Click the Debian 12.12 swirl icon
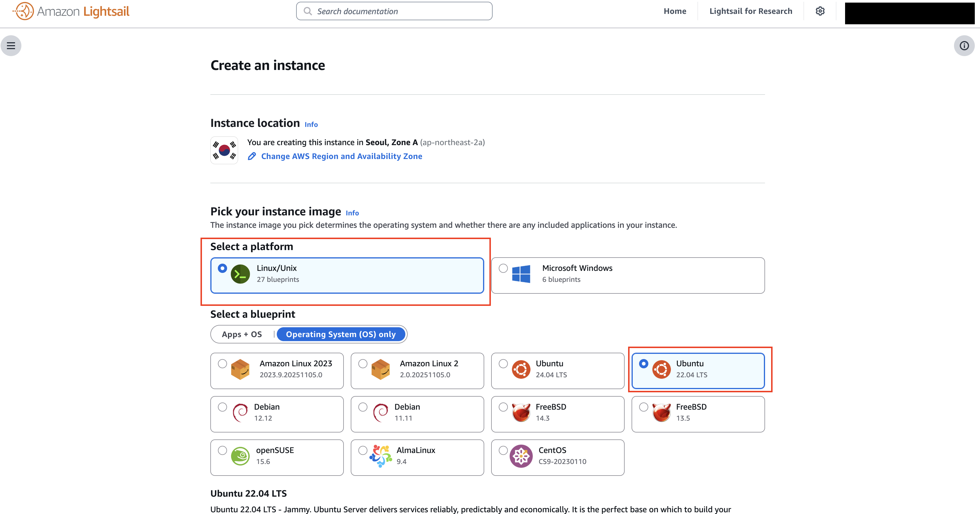The image size is (980, 514). pyautogui.click(x=240, y=413)
